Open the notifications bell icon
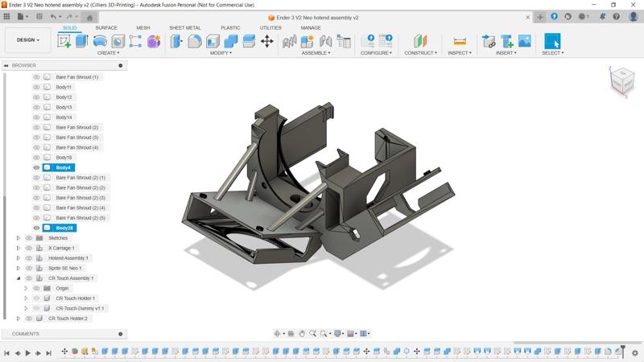This screenshot has height=362, width=644. (x=602, y=16)
